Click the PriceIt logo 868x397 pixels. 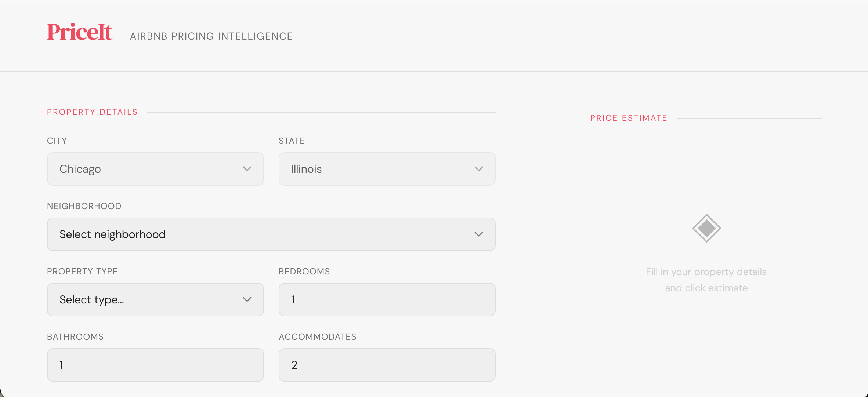[80, 32]
